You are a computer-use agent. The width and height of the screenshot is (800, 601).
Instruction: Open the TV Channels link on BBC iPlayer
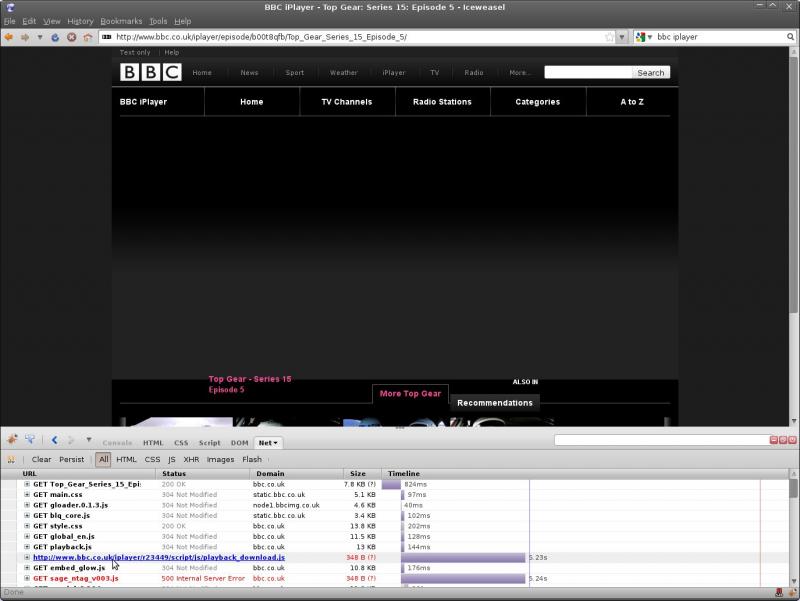click(346, 102)
